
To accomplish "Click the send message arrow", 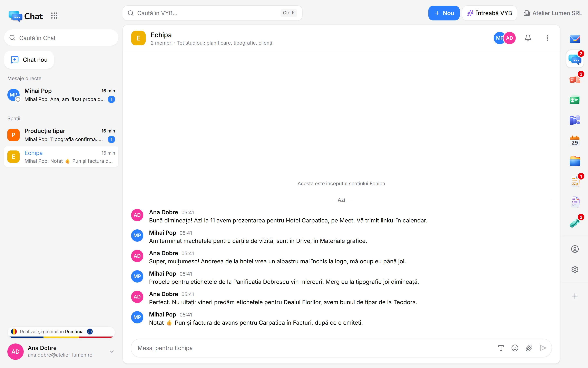I will pos(542,348).
